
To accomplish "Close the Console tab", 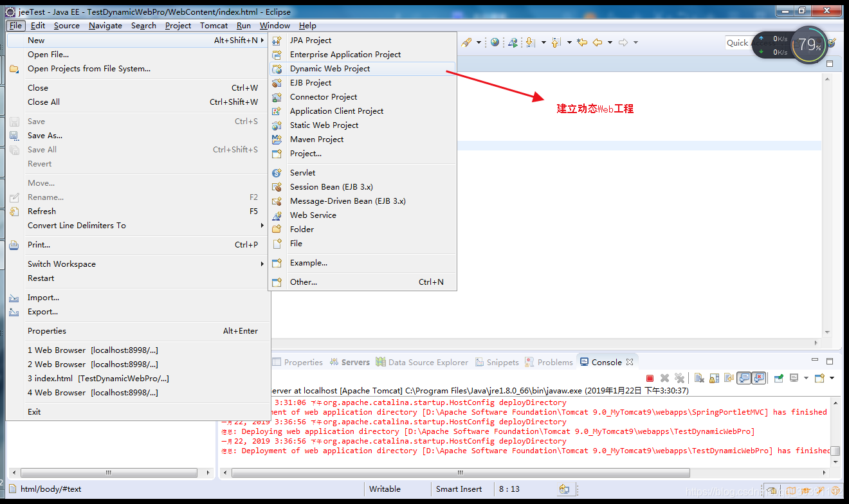I will click(x=630, y=362).
